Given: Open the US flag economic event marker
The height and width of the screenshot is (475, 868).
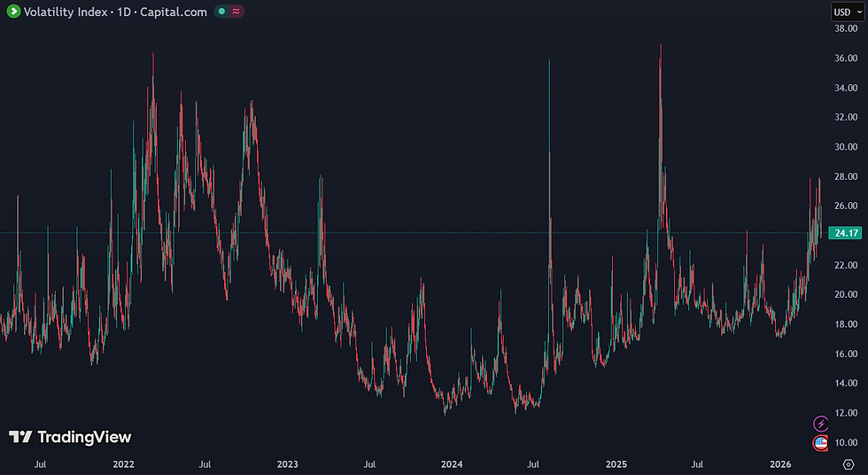Looking at the screenshot, I should [x=820, y=443].
